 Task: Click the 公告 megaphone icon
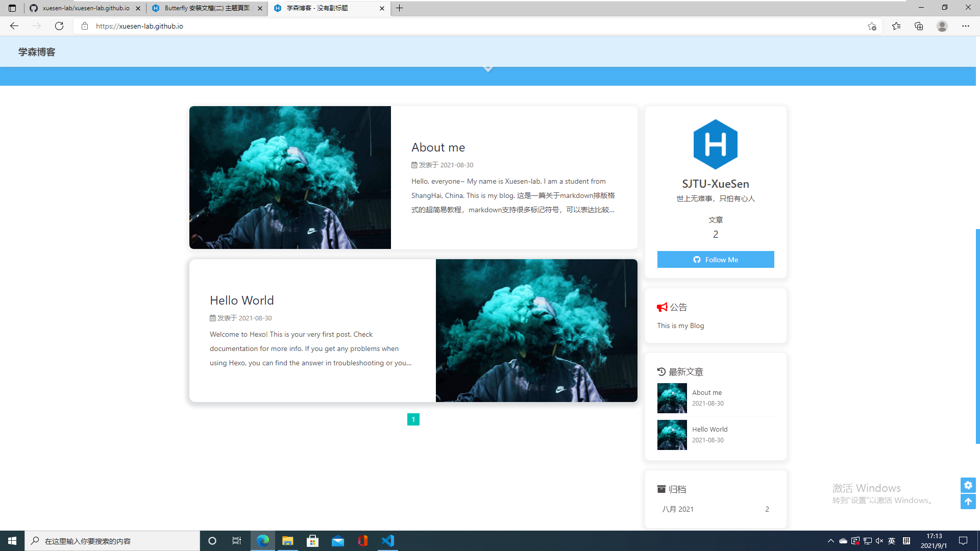pyautogui.click(x=663, y=307)
